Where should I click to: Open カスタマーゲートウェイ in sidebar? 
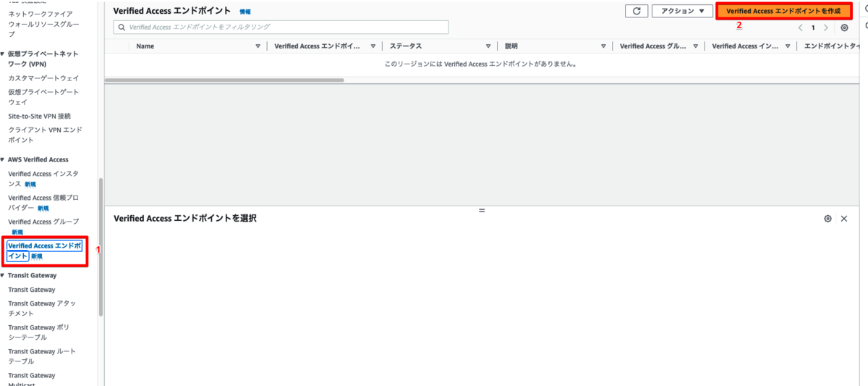pyautogui.click(x=43, y=77)
